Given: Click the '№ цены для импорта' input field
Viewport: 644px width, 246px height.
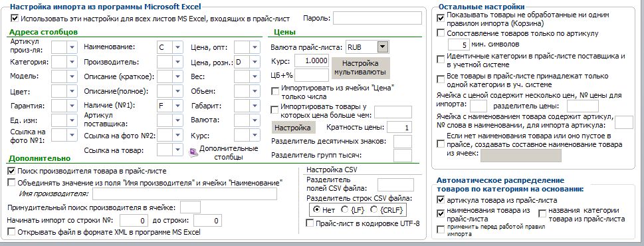Looking at the screenshot, I should [x=478, y=106].
